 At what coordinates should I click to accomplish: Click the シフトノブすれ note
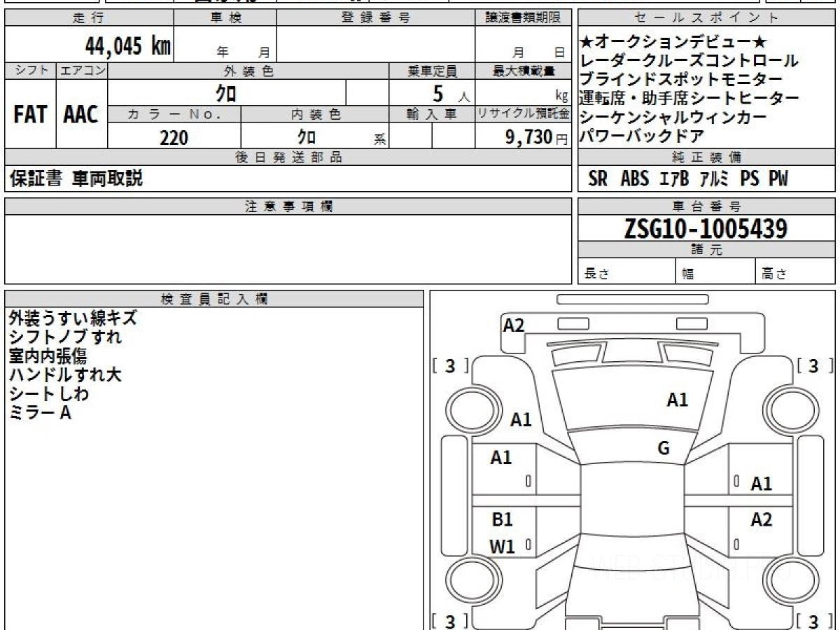click(65, 337)
